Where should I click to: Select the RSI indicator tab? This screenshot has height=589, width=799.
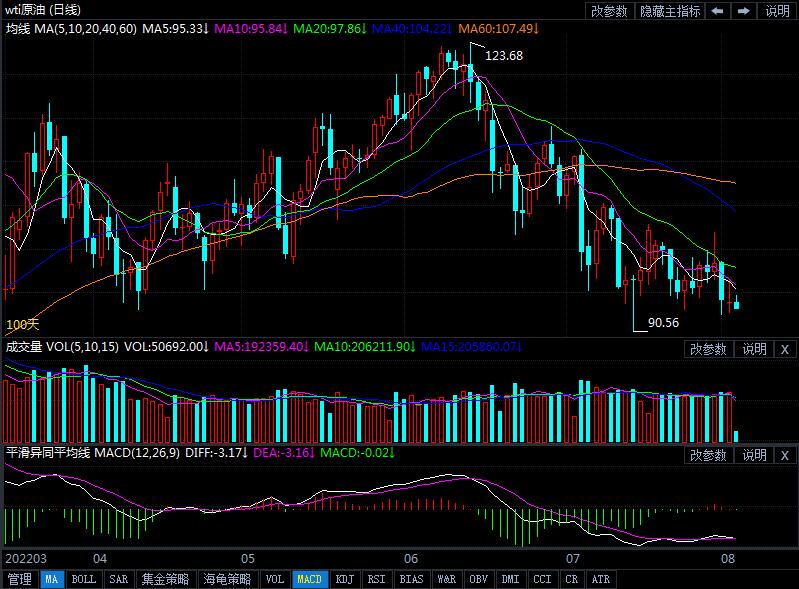(376, 579)
